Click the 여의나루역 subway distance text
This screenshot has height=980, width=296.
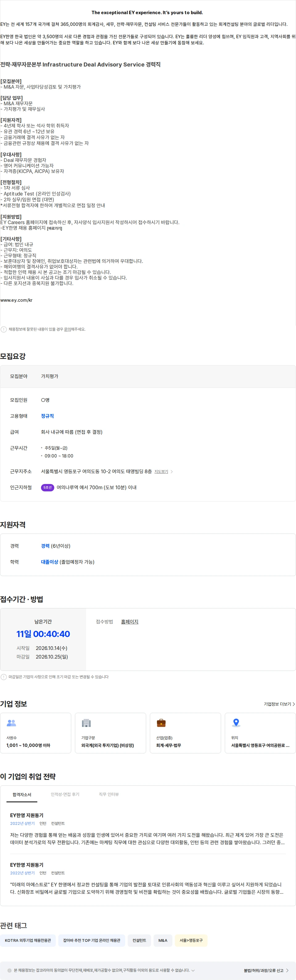(97, 487)
